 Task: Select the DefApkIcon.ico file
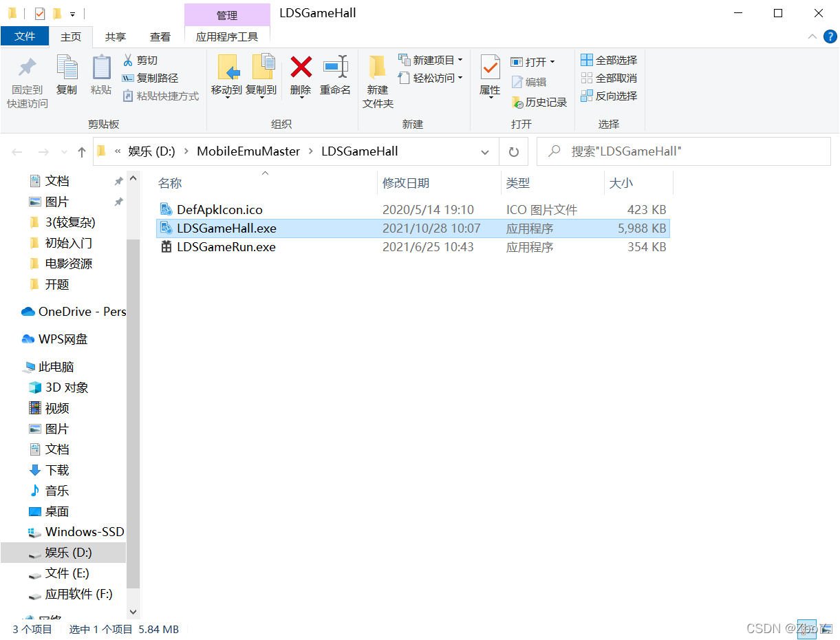coord(413,210)
